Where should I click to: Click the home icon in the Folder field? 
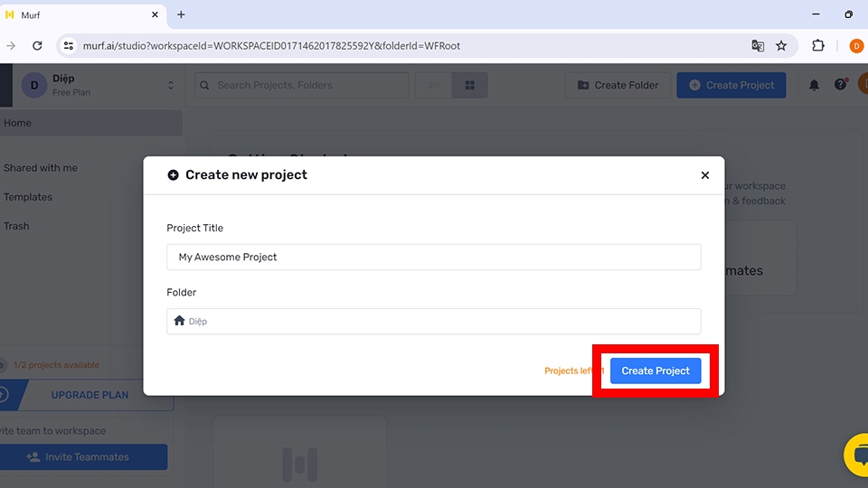pyautogui.click(x=179, y=321)
